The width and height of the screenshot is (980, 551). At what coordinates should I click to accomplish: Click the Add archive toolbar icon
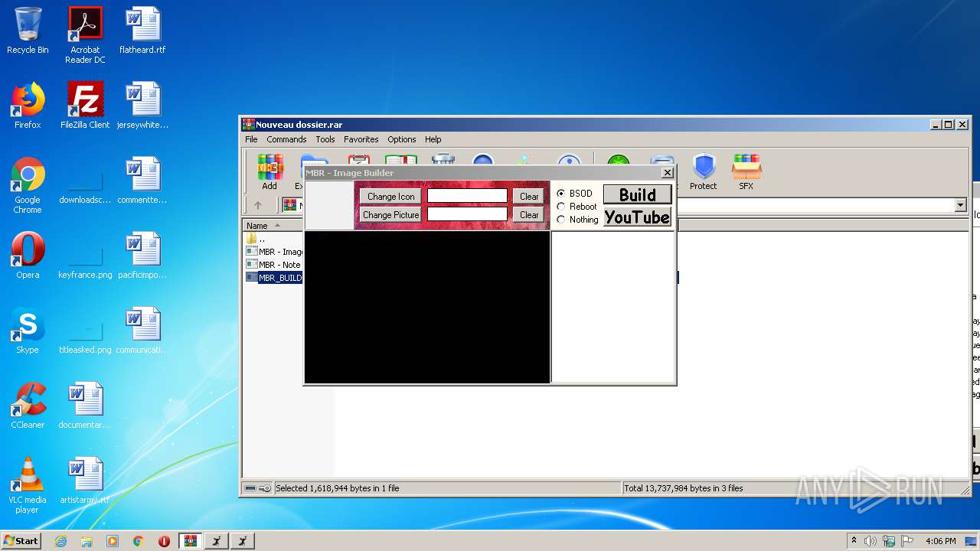[x=269, y=171]
